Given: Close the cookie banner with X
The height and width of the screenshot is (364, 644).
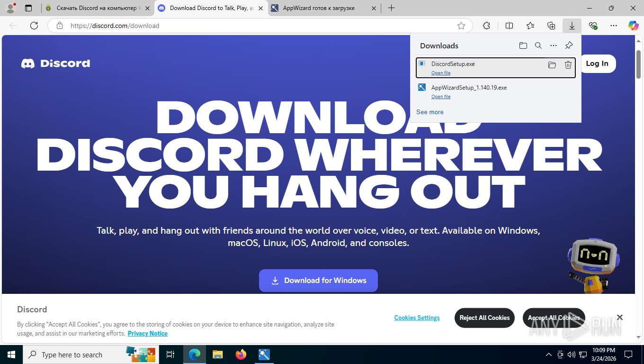Looking at the screenshot, I should (619, 317).
